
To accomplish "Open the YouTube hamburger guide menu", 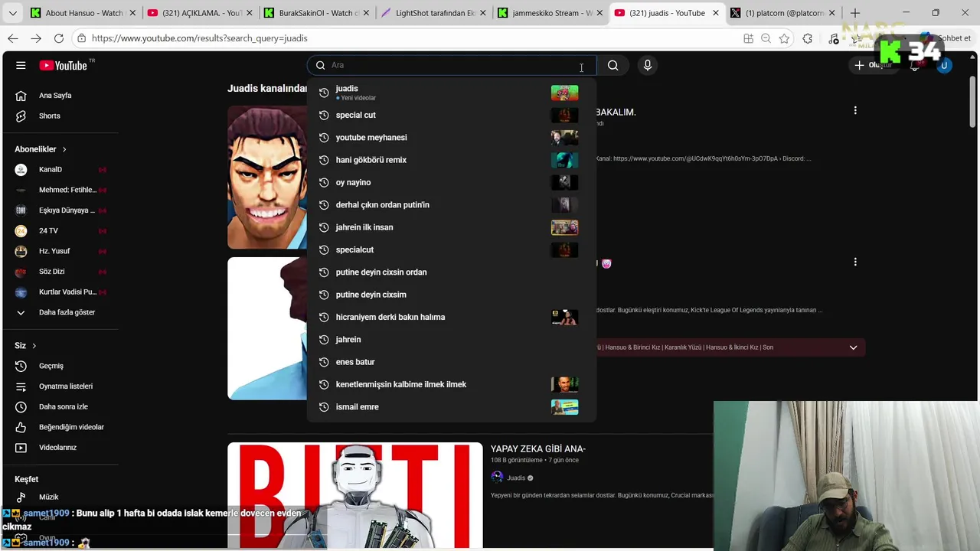I will pos(21,65).
